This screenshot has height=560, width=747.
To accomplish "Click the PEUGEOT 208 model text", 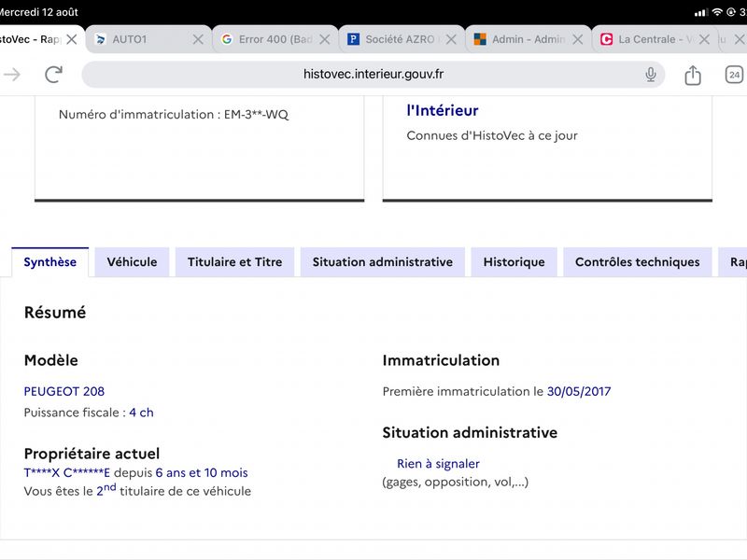I will tap(64, 391).
